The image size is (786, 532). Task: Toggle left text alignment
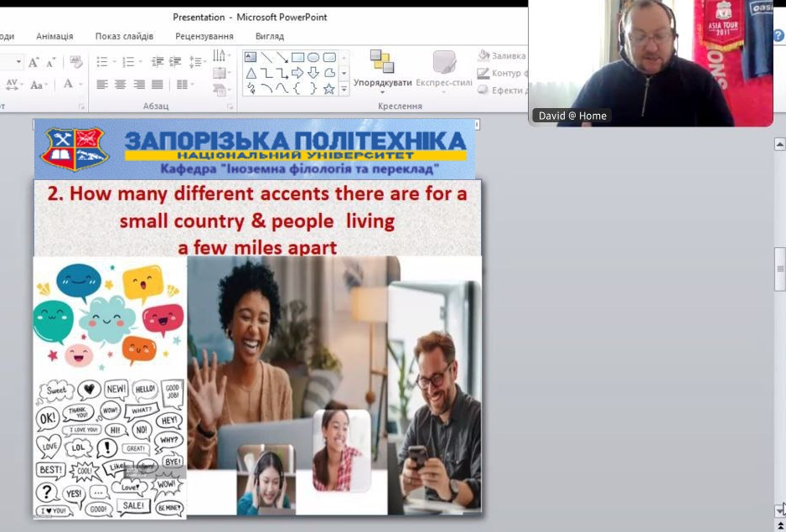coord(102,85)
